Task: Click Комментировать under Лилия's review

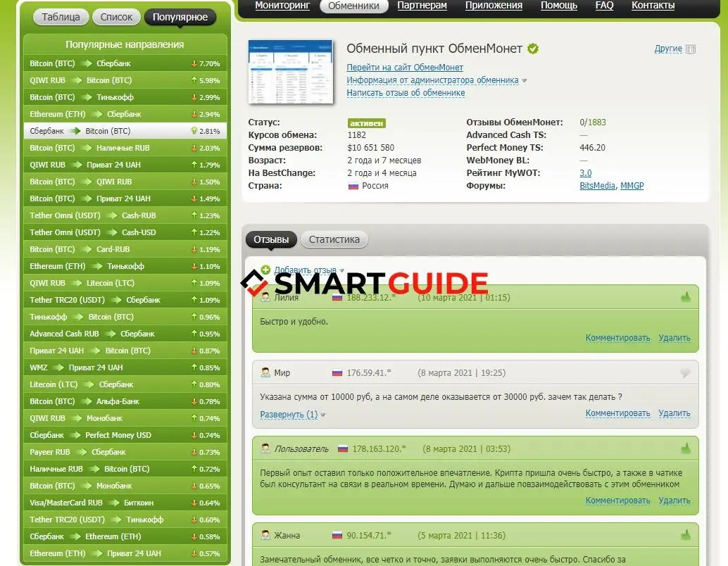Action: pos(617,338)
